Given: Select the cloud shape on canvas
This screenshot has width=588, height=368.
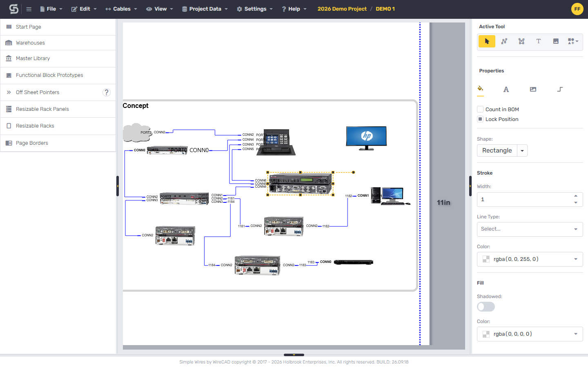Looking at the screenshot, I should point(137,132).
